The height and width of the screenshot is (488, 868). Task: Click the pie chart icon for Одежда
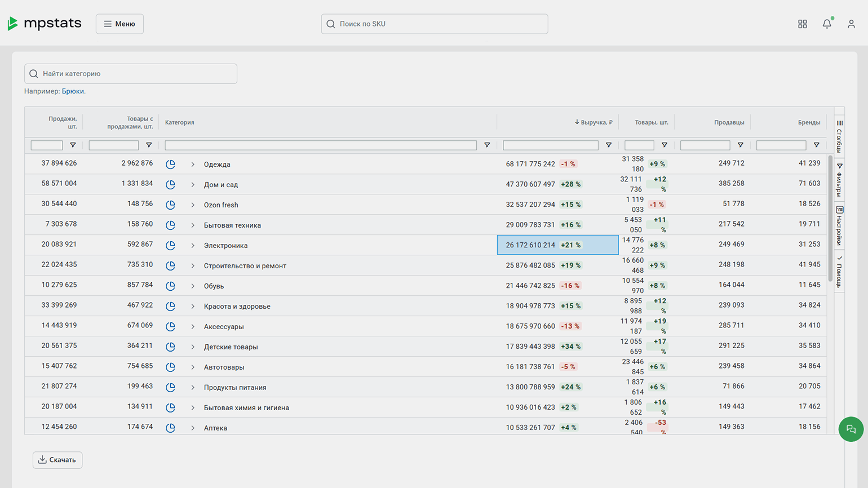pos(170,165)
